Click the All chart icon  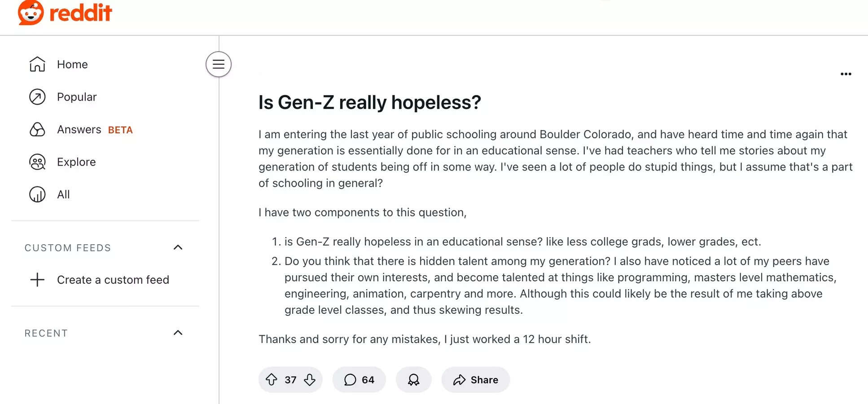pos(37,194)
